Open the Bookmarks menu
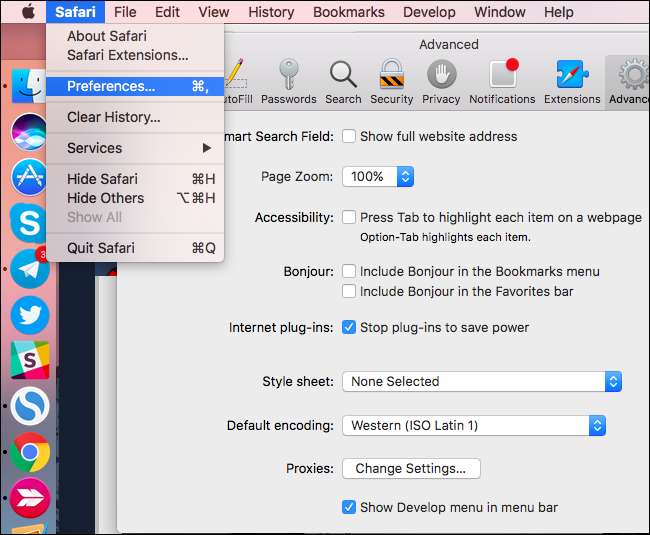The width and height of the screenshot is (650, 535). (x=349, y=12)
